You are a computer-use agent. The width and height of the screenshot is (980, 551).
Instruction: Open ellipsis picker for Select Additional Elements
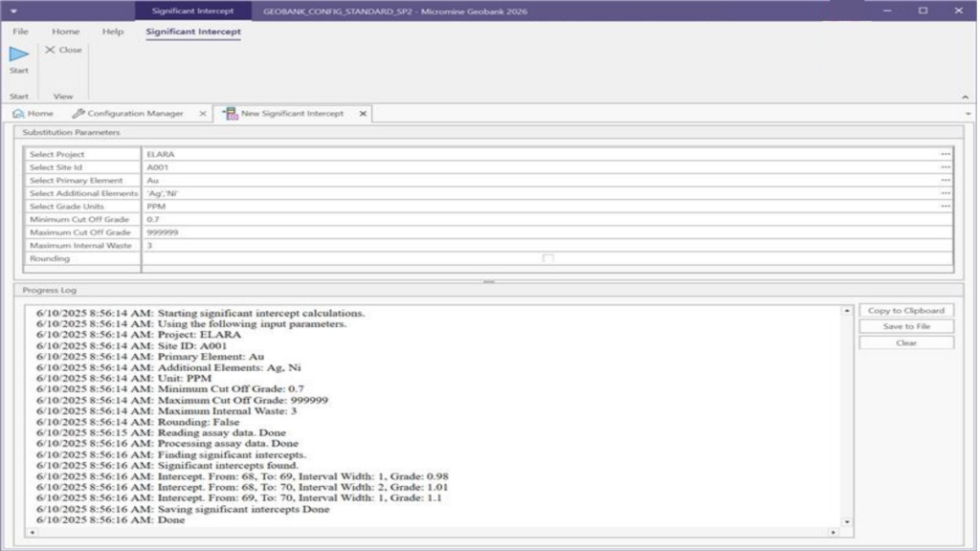click(x=946, y=193)
